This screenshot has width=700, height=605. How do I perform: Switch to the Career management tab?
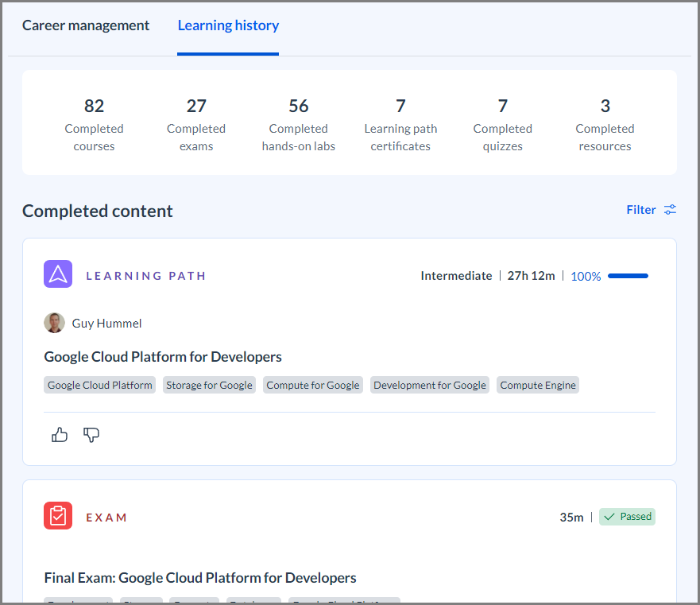coord(86,25)
